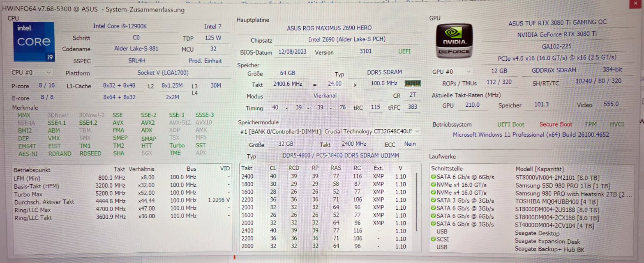Click the total memory size 64 GB

[x=288, y=73]
